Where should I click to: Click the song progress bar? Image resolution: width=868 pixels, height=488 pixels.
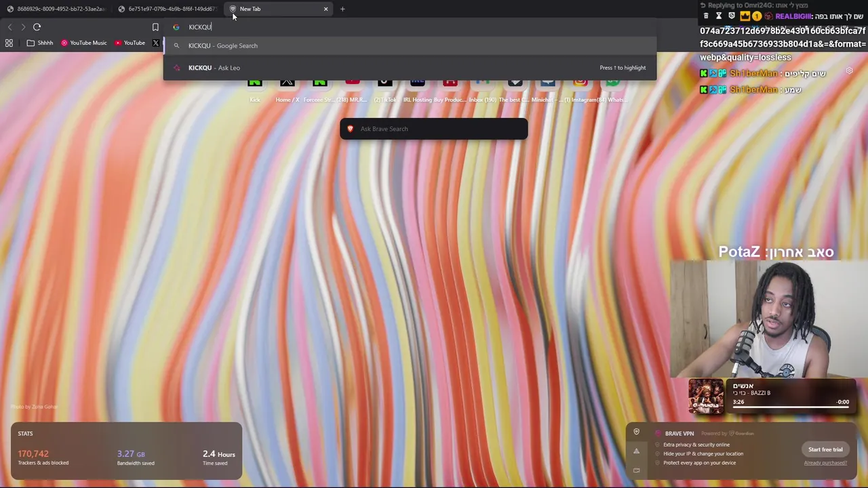(790, 407)
